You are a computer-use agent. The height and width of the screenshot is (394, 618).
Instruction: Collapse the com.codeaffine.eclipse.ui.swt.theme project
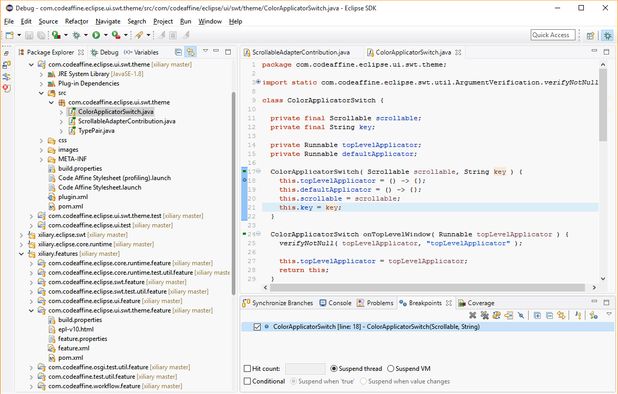click(x=32, y=64)
